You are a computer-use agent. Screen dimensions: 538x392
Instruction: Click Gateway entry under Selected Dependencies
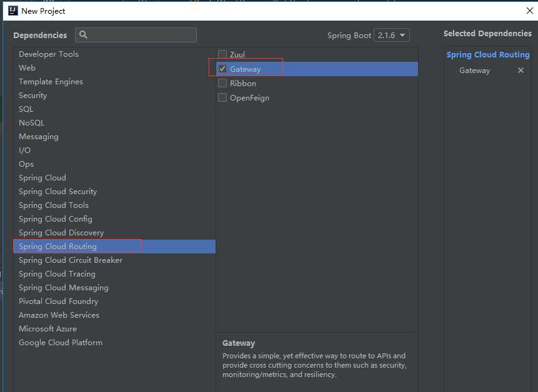click(x=474, y=71)
